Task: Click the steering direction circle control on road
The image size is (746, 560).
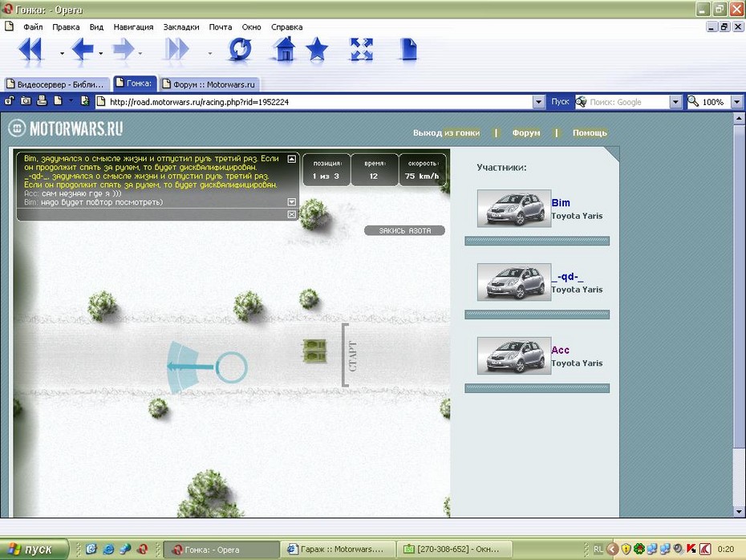Action: click(x=232, y=367)
